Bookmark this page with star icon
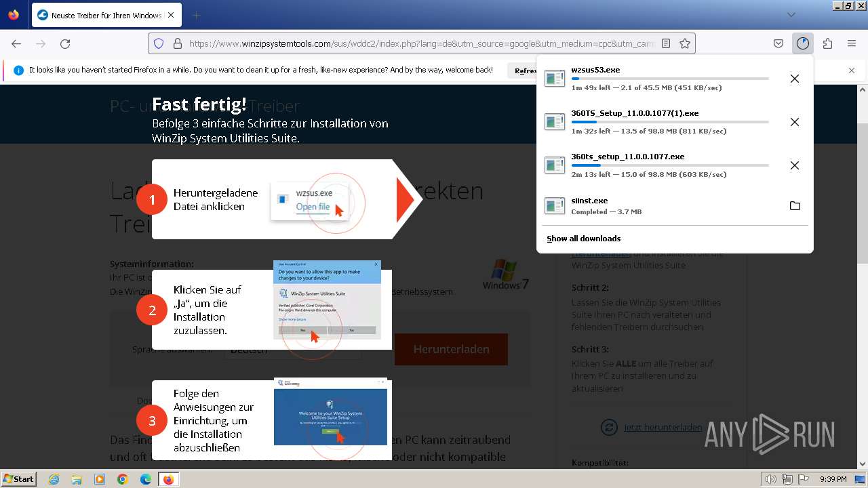 point(685,43)
